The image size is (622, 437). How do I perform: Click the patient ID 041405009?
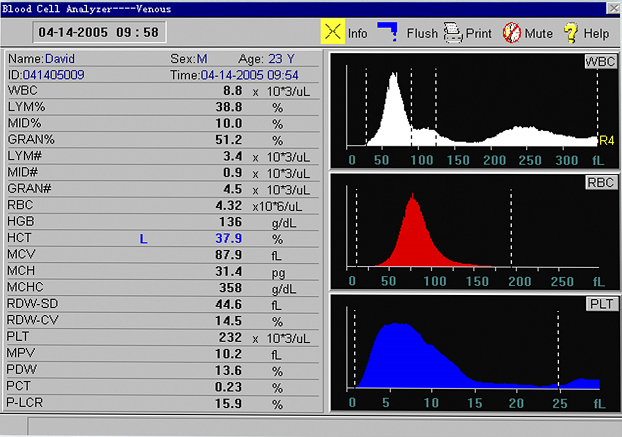point(54,74)
